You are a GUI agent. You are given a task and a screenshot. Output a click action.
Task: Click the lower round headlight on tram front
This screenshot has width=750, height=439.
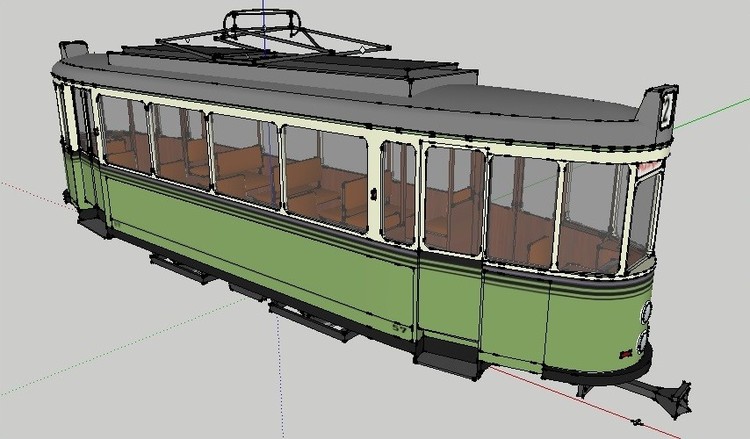click(642, 341)
